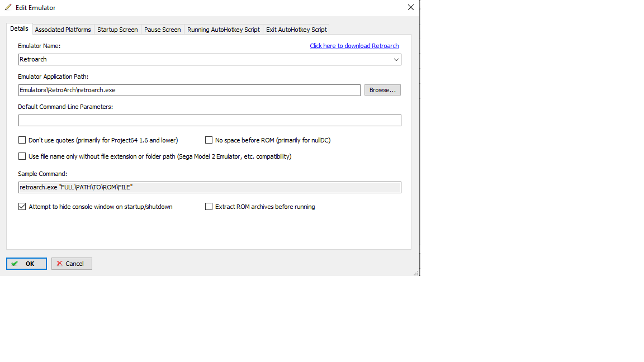The image size is (644, 362).
Task: Open the Running AutoHotkey Script tab
Action: [x=224, y=30]
